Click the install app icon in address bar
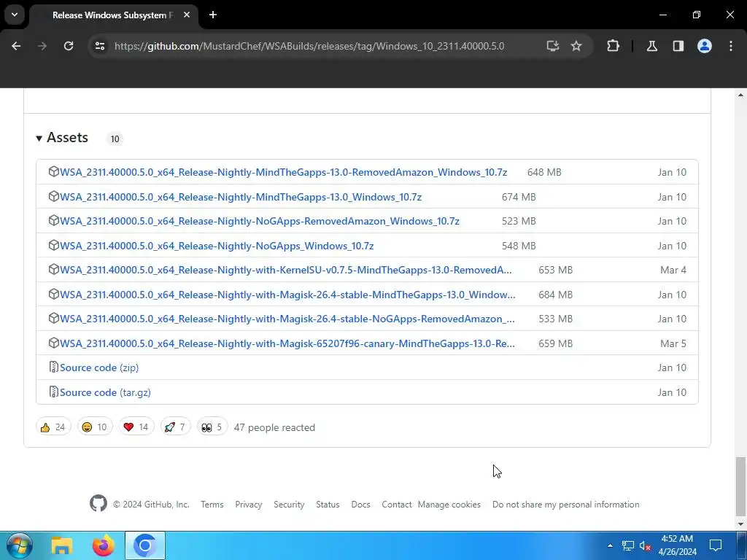This screenshot has height=560, width=747. 553,46
